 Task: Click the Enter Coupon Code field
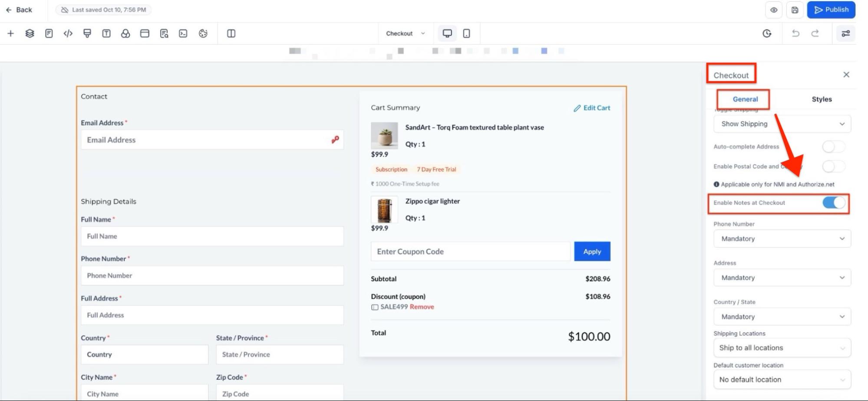470,252
